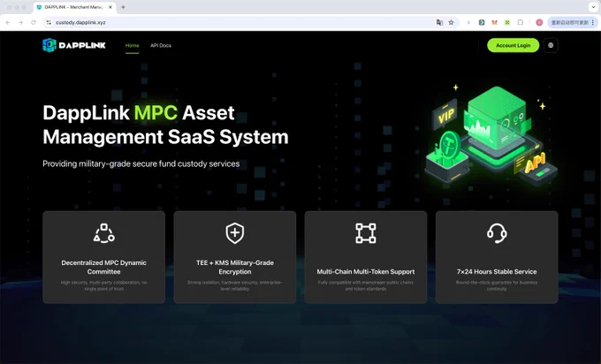Viewport: 601px width, 364px height.
Task: Click the Multi-Chain nodes square icon
Action: click(366, 233)
